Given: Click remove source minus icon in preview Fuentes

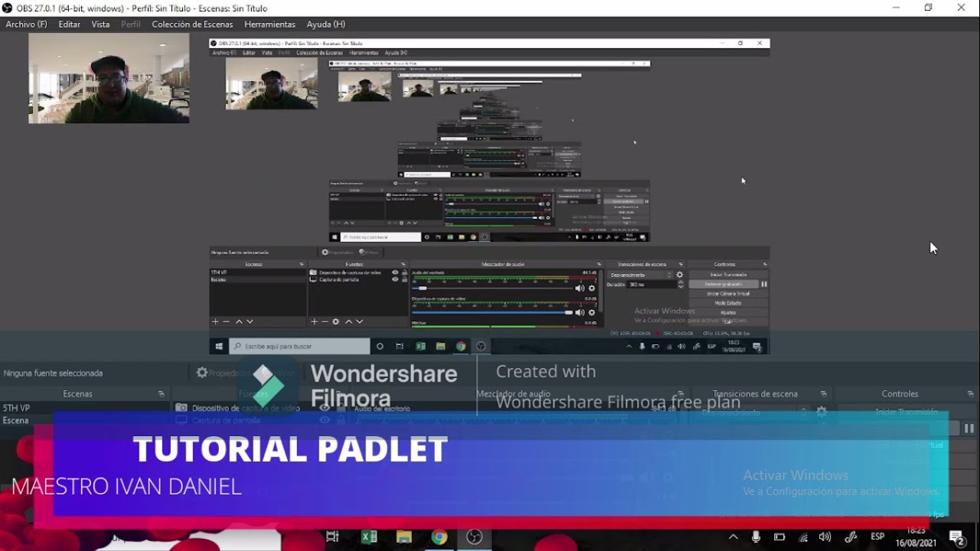Looking at the screenshot, I should [325, 321].
